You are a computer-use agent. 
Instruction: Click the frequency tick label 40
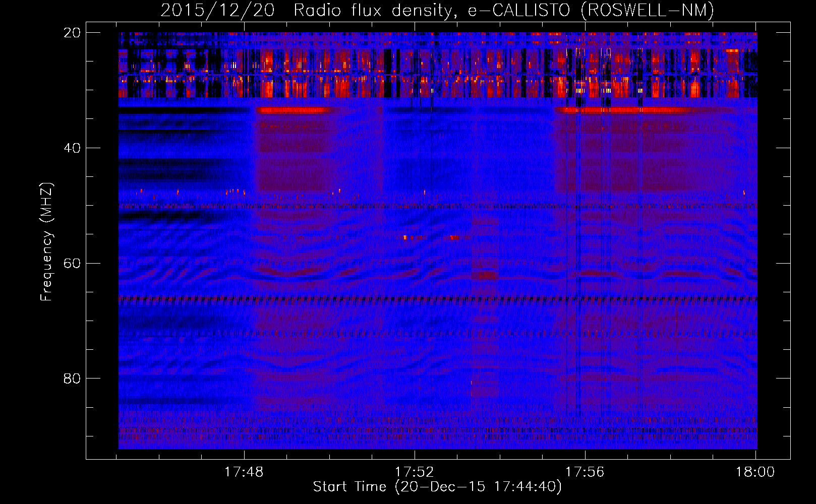tap(72, 148)
